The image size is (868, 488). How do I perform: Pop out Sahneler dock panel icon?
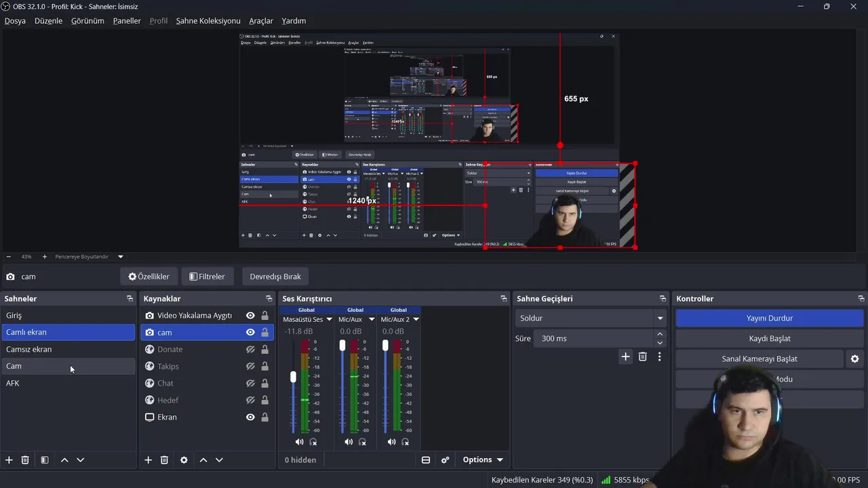[x=130, y=298]
